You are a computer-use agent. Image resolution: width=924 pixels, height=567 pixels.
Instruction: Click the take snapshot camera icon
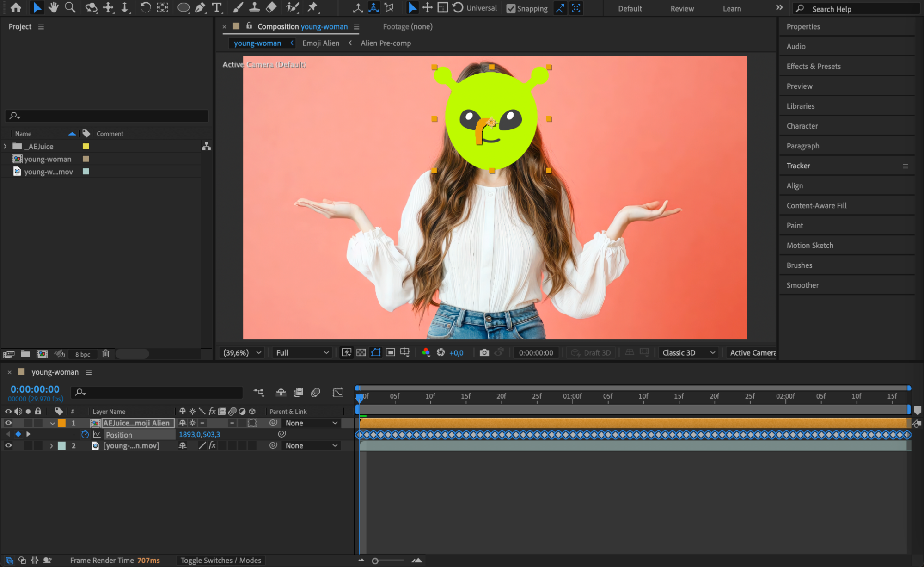(x=484, y=352)
